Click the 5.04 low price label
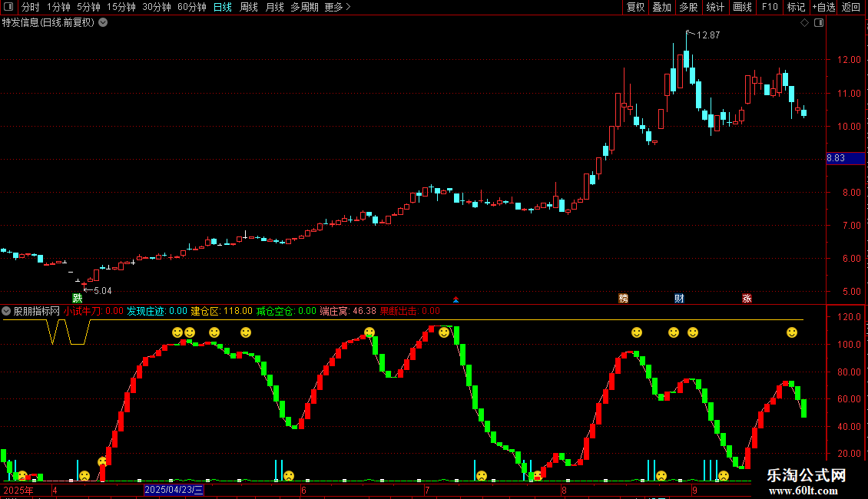This screenshot has height=499, width=868. point(103,291)
